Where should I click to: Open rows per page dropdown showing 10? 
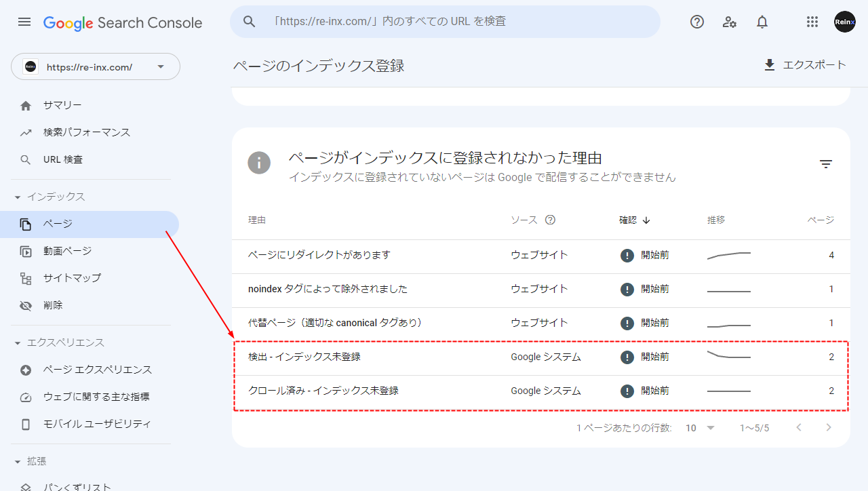pos(701,428)
